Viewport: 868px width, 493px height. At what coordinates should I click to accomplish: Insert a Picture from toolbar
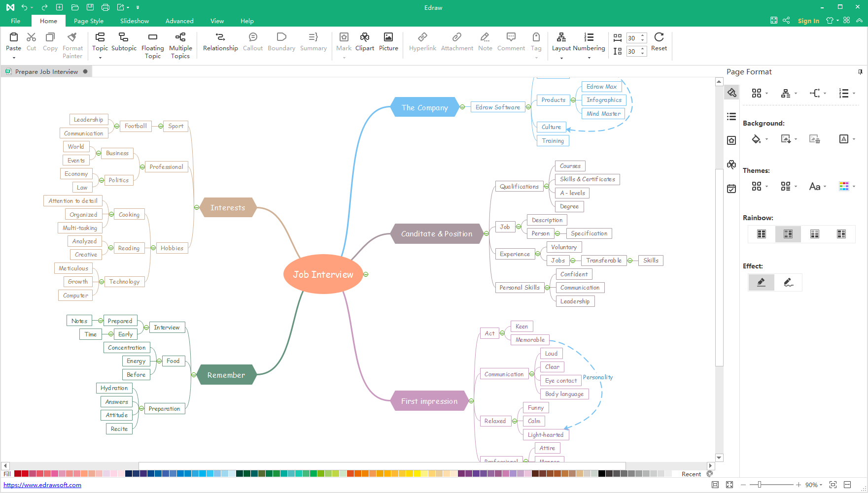[388, 37]
